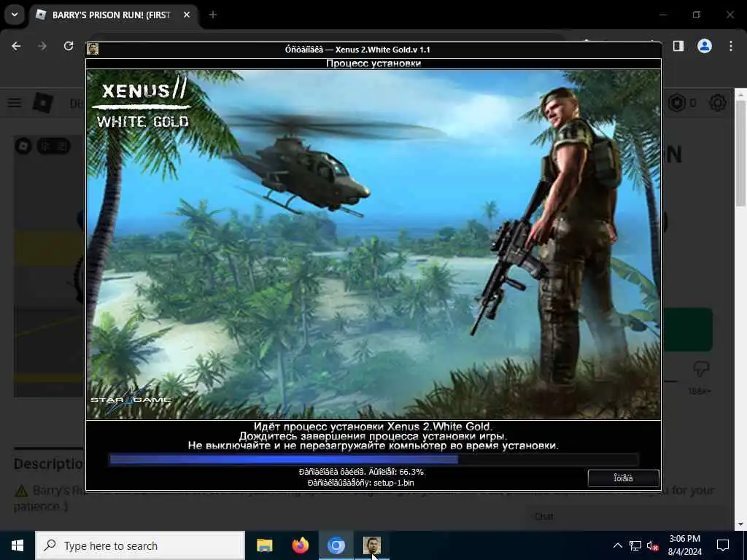747x560 pixels.
Task: Open a new tab in Chrome
Action: tap(213, 15)
